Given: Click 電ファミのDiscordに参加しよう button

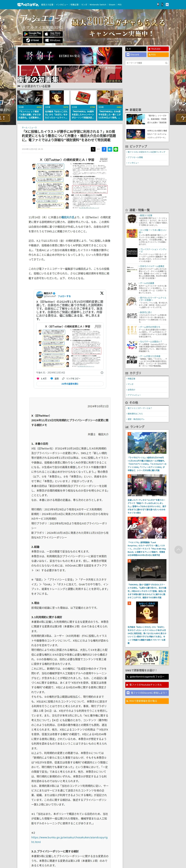Looking at the screenshot, I should (x=147, y=693).
